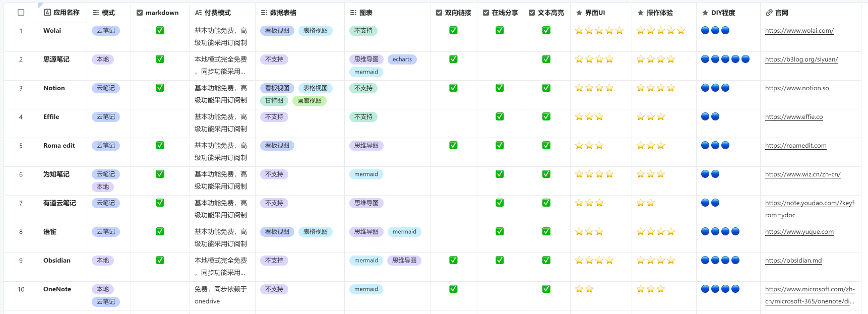
Task: Click the mermaid tag in 语雀 row
Action: click(x=405, y=232)
